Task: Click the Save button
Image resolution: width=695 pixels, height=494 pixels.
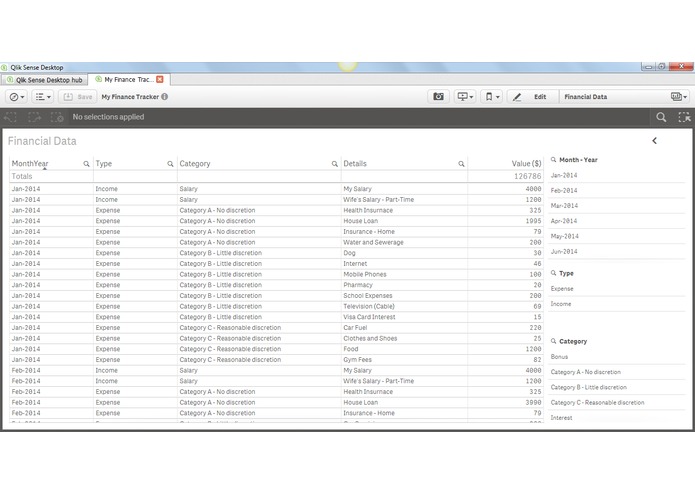Action: [78, 97]
